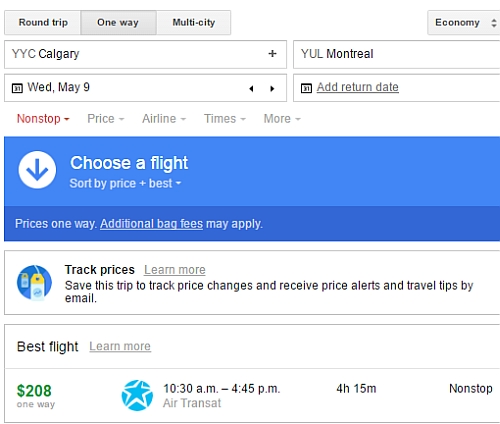Open the Sort by price + best dropdown
The image size is (500, 424).
pyautogui.click(x=125, y=183)
